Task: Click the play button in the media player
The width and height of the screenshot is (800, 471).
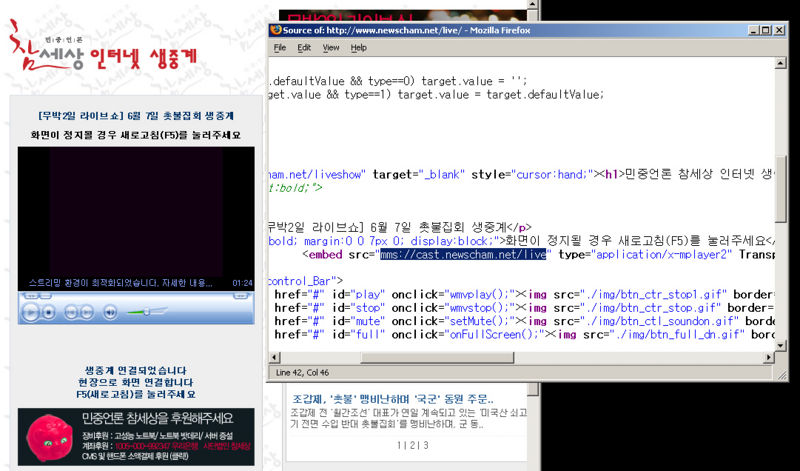Action: (30, 312)
